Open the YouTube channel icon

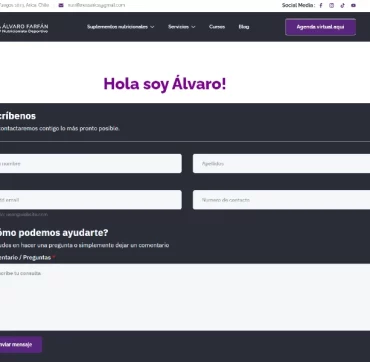(x=353, y=5)
